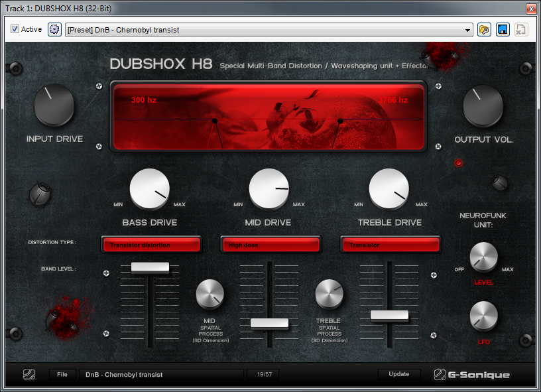This screenshot has height=392, width=541.
Task: Click the bass band level fader handle
Action: pyautogui.click(x=150, y=267)
